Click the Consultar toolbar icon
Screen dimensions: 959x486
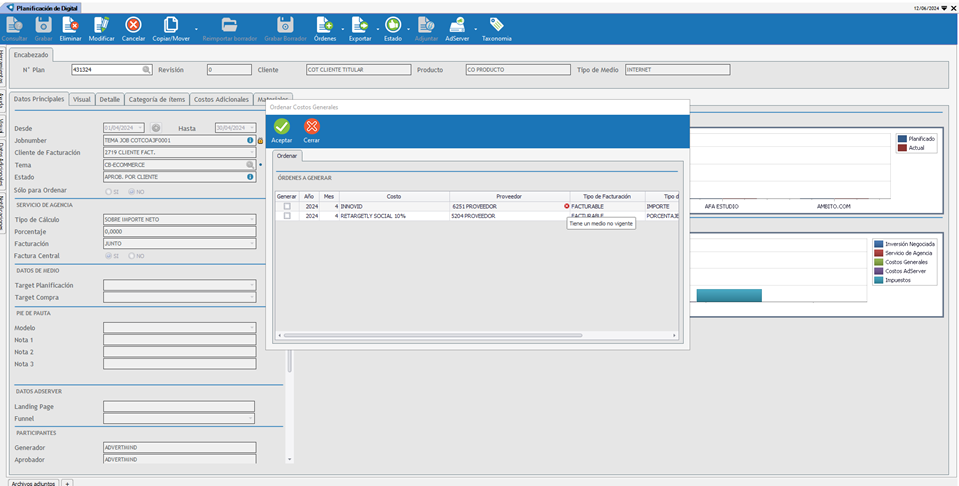(13, 25)
